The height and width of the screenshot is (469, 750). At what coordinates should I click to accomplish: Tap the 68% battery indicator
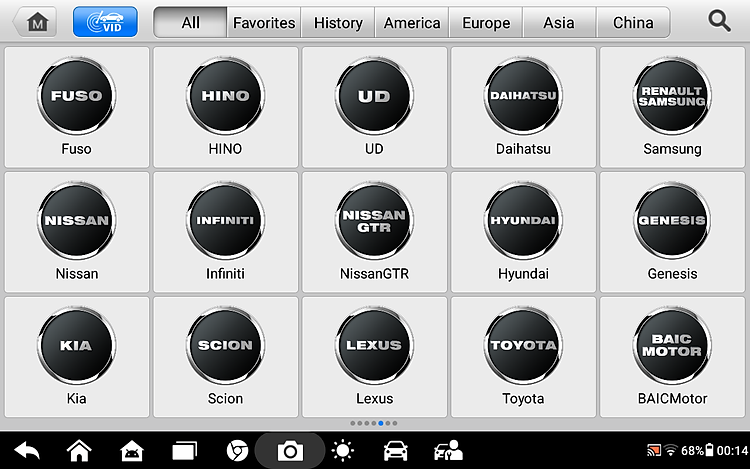(x=697, y=450)
